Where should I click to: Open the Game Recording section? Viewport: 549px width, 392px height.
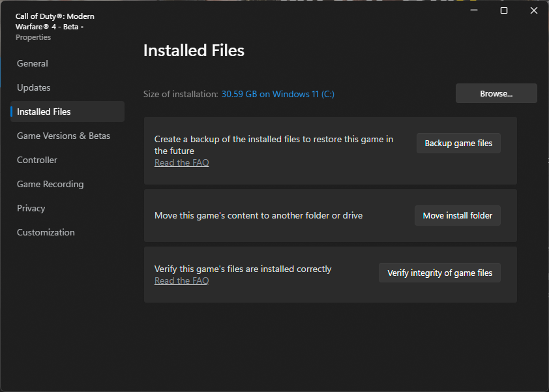[x=50, y=185]
